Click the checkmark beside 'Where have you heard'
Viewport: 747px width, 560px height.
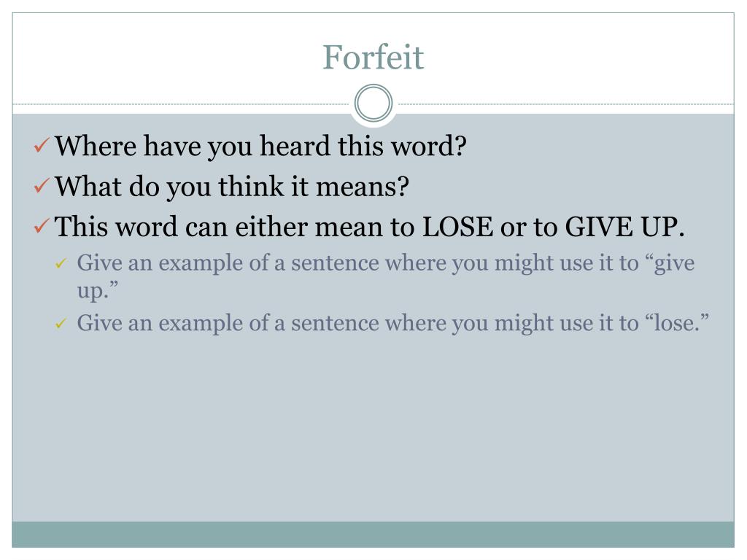(x=42, y=145)
